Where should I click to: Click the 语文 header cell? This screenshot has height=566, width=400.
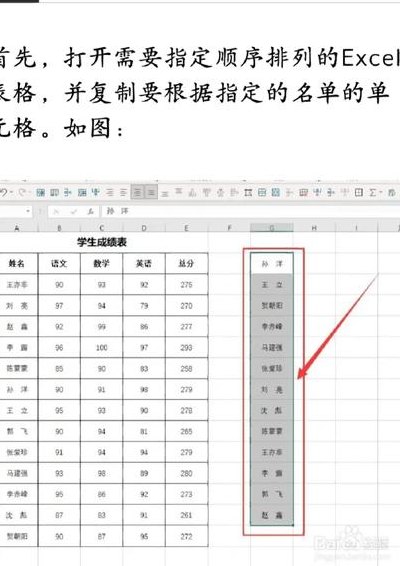click(59, 264)
